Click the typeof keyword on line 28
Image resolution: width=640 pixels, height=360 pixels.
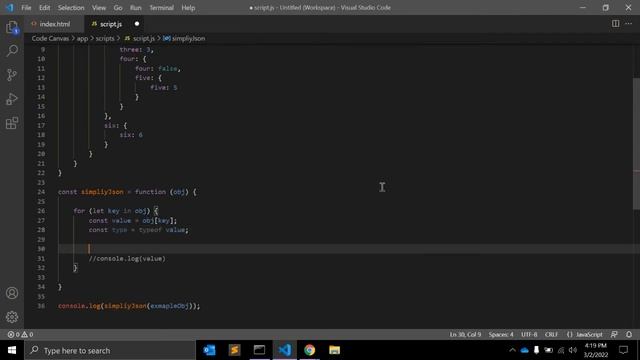click(x=150, y=230)
